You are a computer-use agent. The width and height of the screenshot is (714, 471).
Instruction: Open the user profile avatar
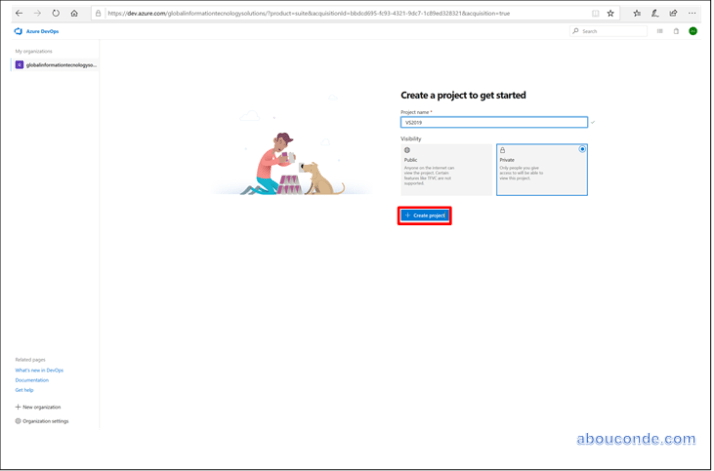point(693,31)
